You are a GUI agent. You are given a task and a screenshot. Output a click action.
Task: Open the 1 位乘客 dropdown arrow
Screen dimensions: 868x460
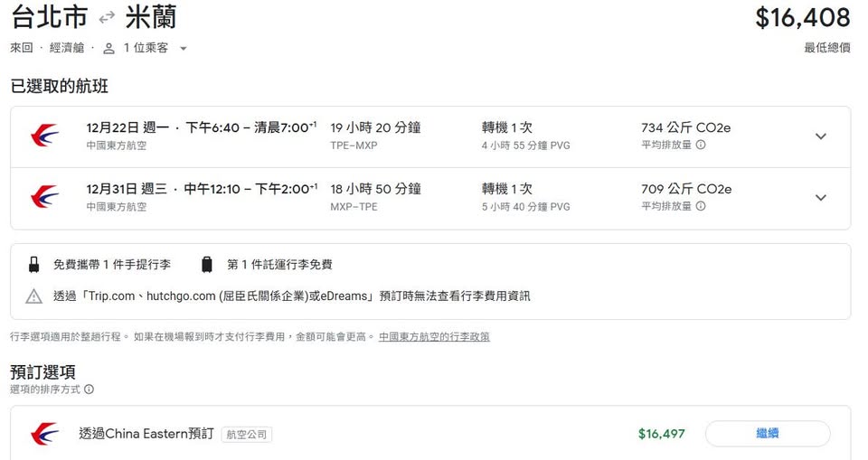click(x=184, y=48)
